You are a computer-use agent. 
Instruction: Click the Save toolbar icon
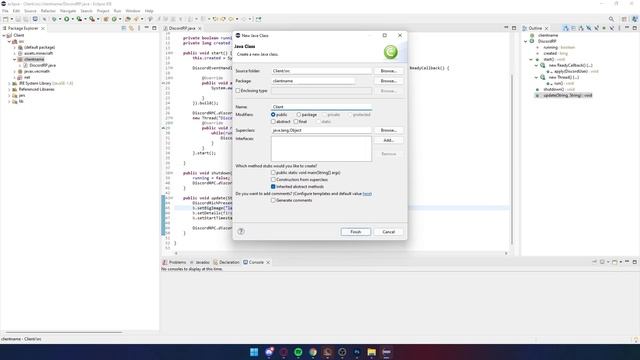point(18,19)
